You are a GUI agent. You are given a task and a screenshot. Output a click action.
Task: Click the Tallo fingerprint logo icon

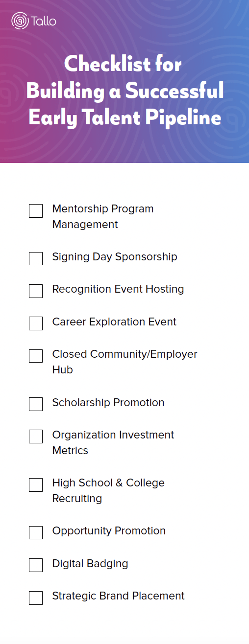coord(20,21)
